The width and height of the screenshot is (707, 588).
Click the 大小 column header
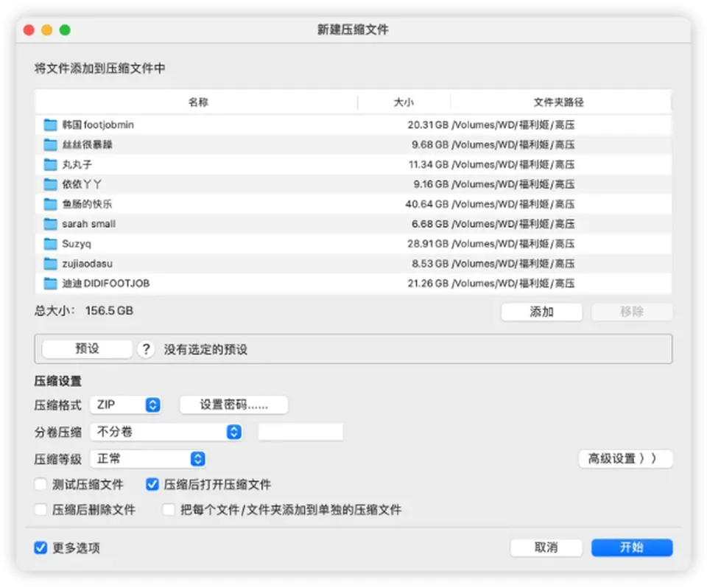click(404, 102)
